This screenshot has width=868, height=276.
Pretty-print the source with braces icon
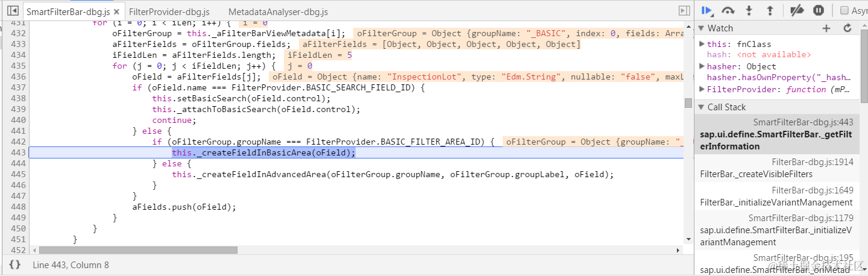(x=15, y=265)
